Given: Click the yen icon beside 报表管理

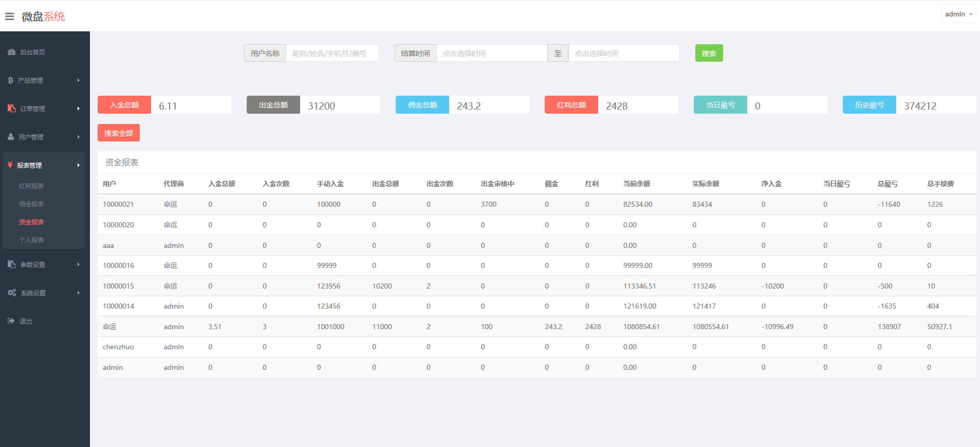Looking at the screenshot, I should point(10,165).
